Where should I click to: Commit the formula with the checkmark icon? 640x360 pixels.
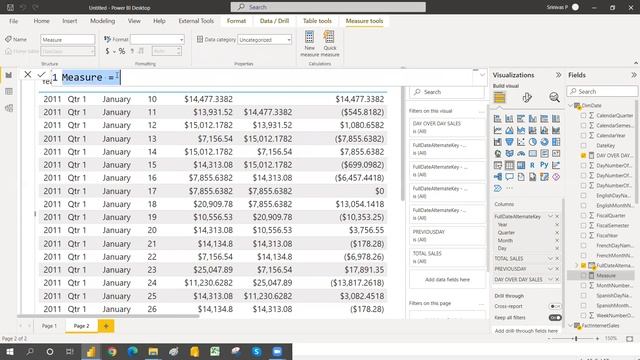coord(41,74)
